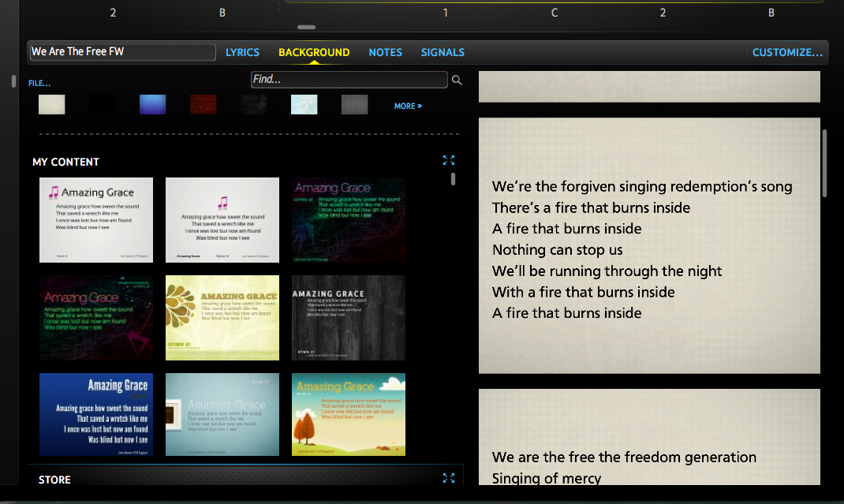This screenshot has height=504, width=844.
Task: Expand the My Content section fullscreen
Action: point(448,160)
